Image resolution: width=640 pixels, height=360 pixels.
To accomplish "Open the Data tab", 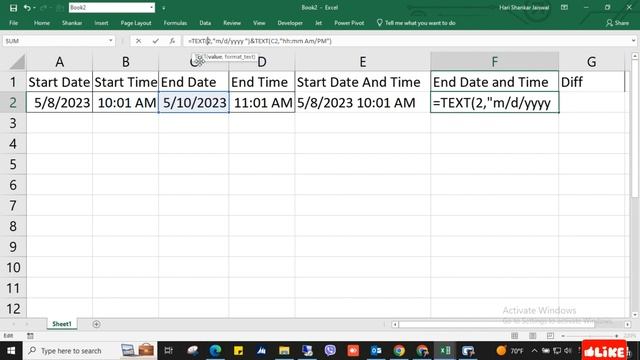I will (x=205, y=23).
